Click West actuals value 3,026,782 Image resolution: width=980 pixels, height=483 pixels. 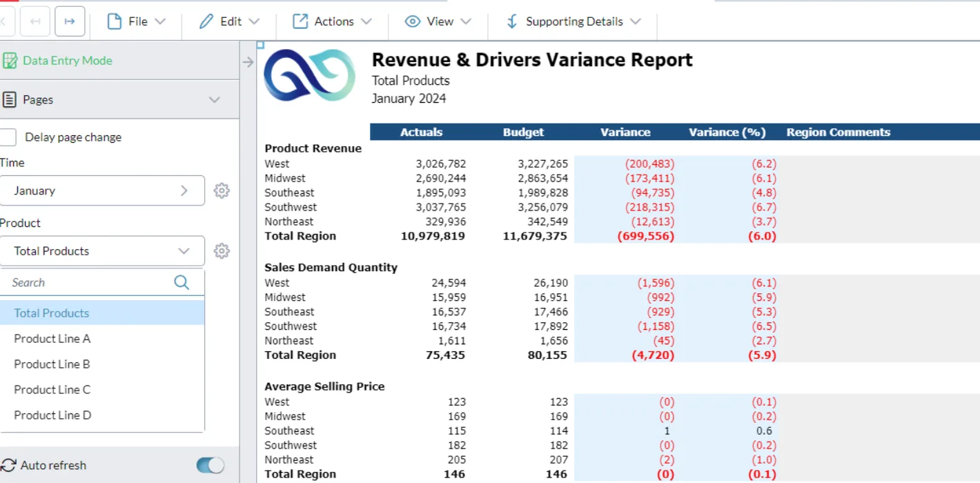coord(441,164)
